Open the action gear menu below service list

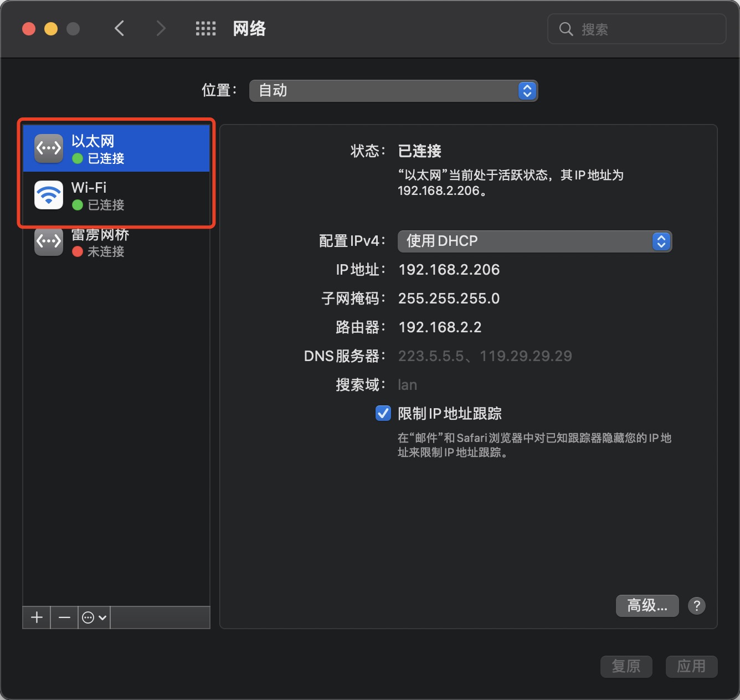[93, 617]
